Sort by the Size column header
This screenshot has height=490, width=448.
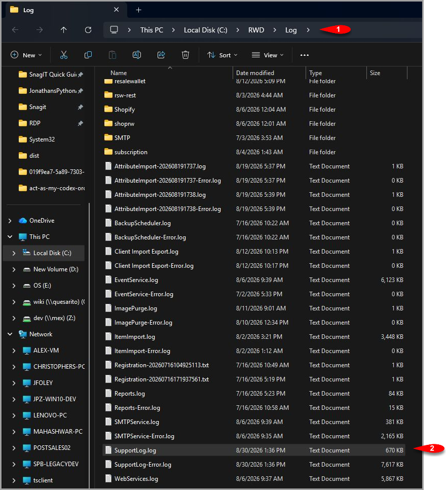[x=375, y=73]
